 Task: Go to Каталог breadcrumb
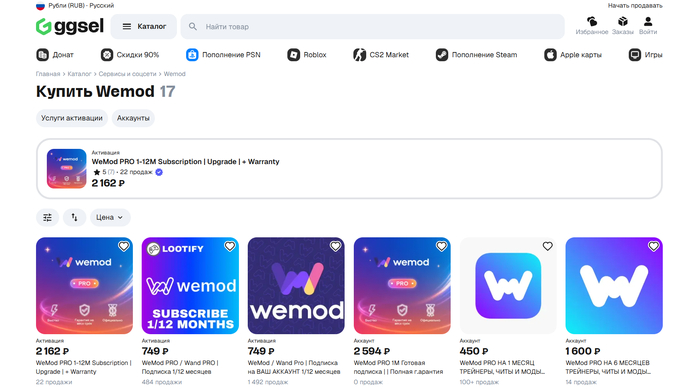click(x=79, y=74)
